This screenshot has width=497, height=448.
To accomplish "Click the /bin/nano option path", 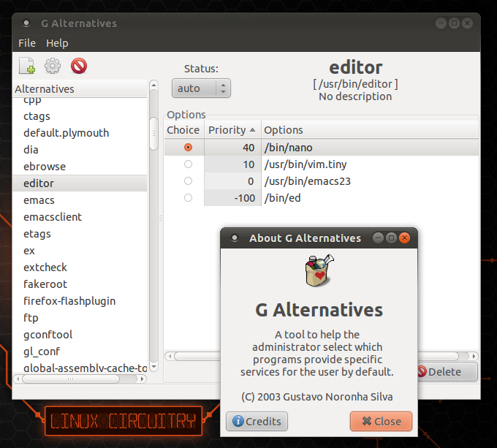I will click(x=289, y=148).
